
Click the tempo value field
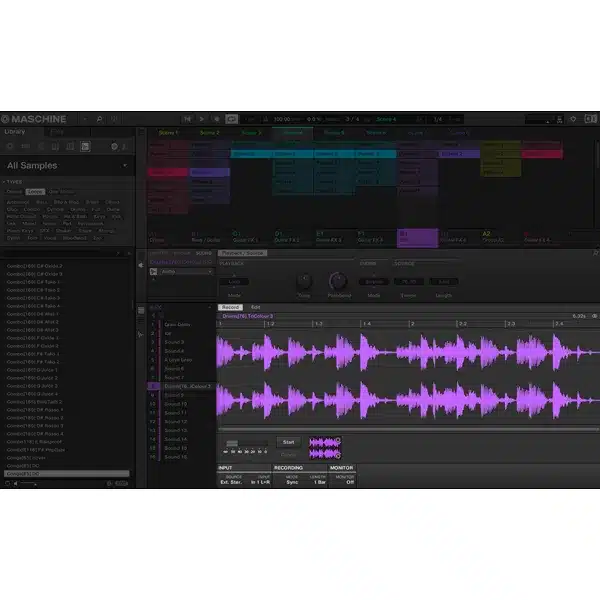[x=282, y=119]
